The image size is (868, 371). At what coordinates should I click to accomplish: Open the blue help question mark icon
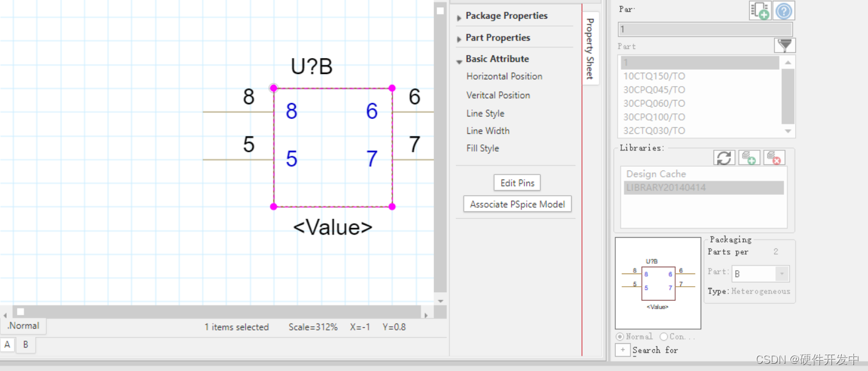(x=784, y=11)
